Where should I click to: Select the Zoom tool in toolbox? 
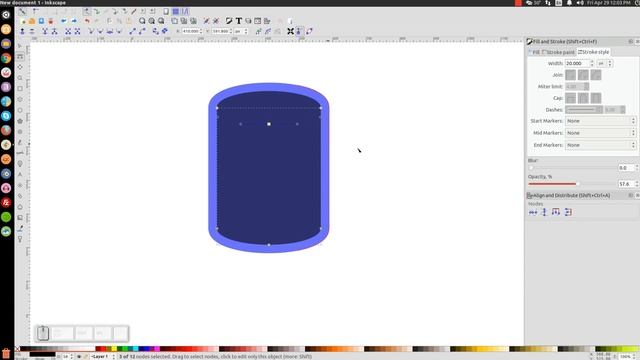pos(20,78)
